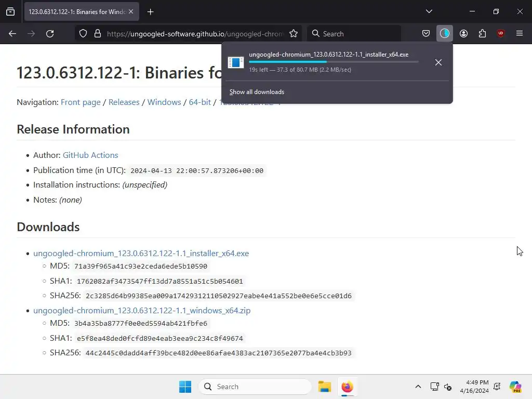This screenshot has width=532, height=399.
Task: Open the Releases navigation link
Action: 124,102
